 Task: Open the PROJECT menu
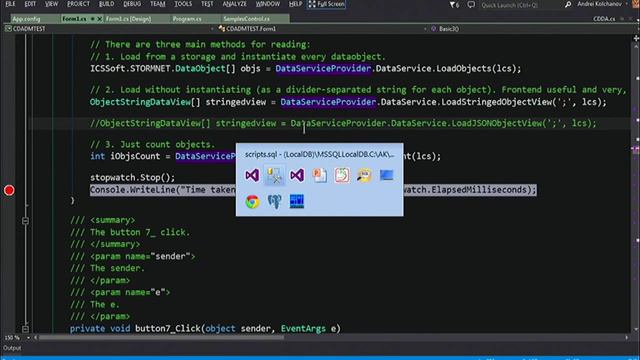tap(78, 4)
